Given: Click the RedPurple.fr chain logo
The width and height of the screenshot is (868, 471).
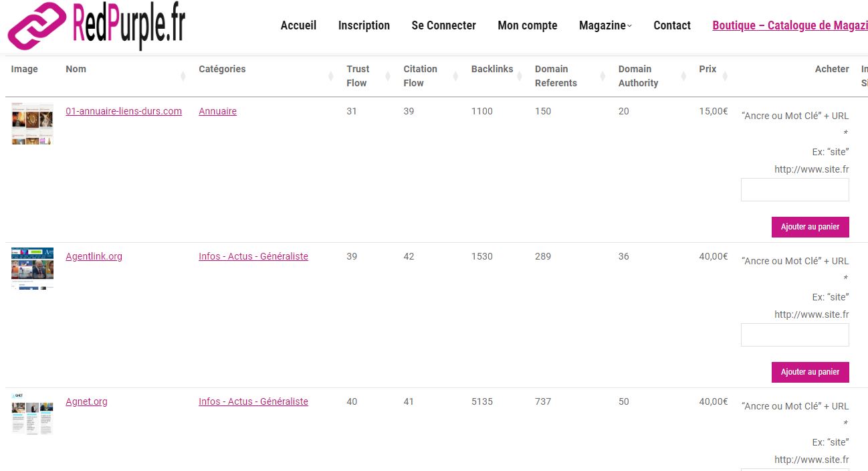Looking at the screenshot, I should tap(37, 25).
